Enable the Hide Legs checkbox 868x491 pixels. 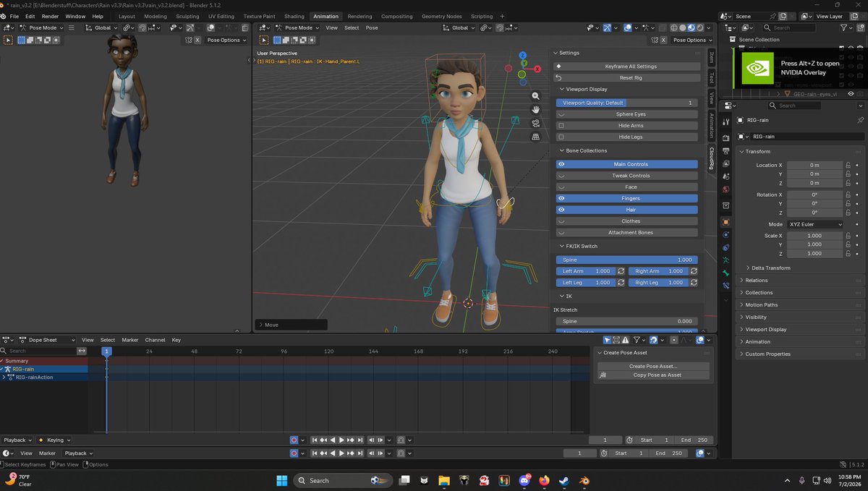tap(562, 137)
